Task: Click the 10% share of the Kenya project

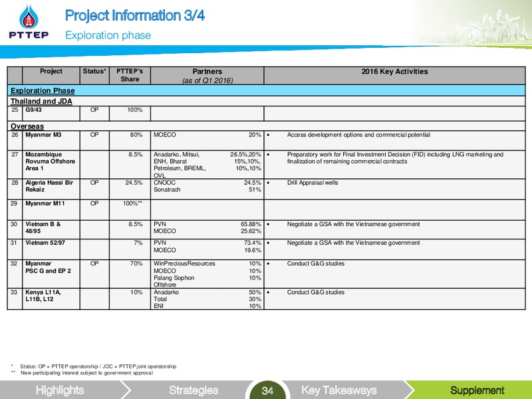Action: coord(136,292)
